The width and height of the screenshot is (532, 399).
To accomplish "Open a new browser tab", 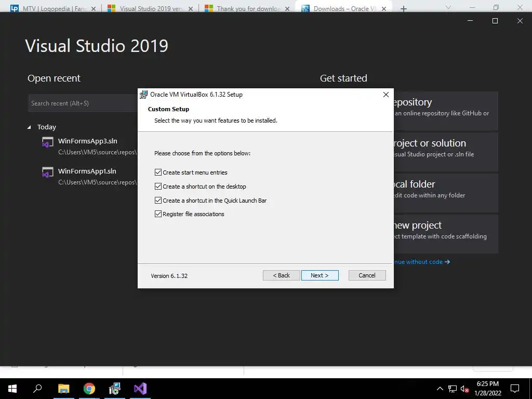I will tap(403, 8).
